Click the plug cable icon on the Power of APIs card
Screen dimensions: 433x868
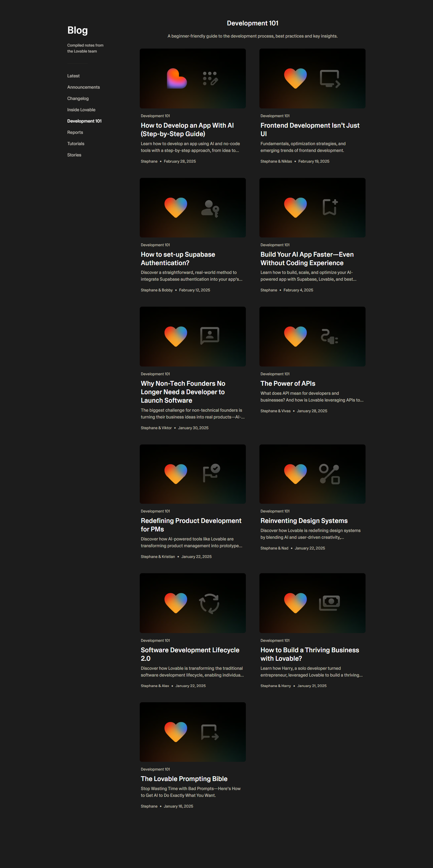tap(330, 336)
